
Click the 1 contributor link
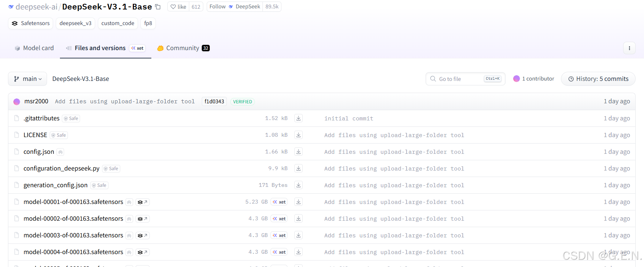(x=534, y=79)
